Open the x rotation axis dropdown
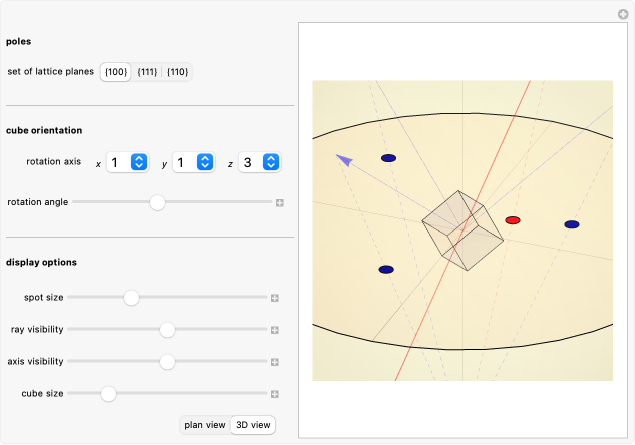This screenshot has width=635, height=445. 127,162
